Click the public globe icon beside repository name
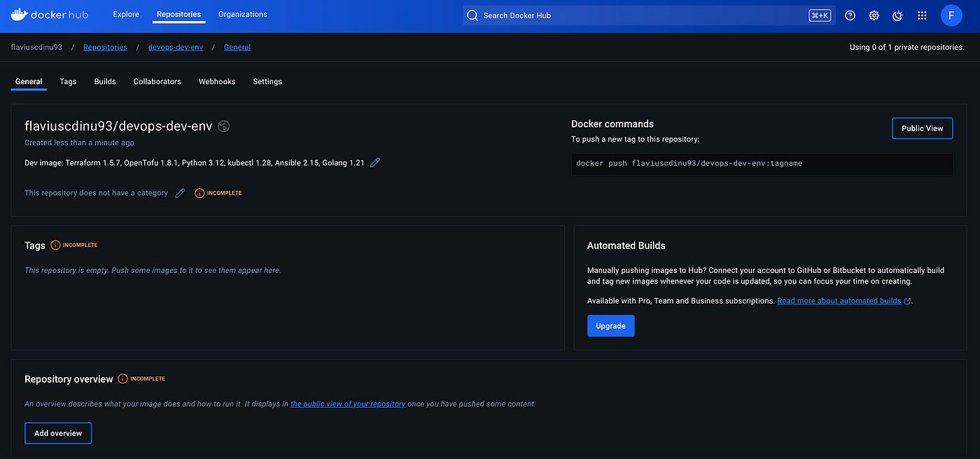Viewport: 980px width, 459px height. [224, 126]
